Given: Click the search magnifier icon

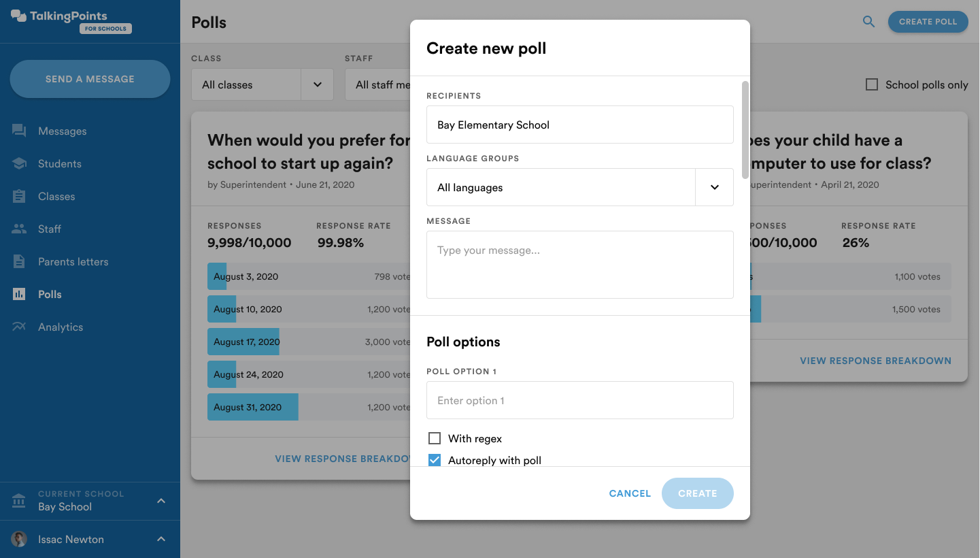Looking at the screenshot, I should 868,21.
